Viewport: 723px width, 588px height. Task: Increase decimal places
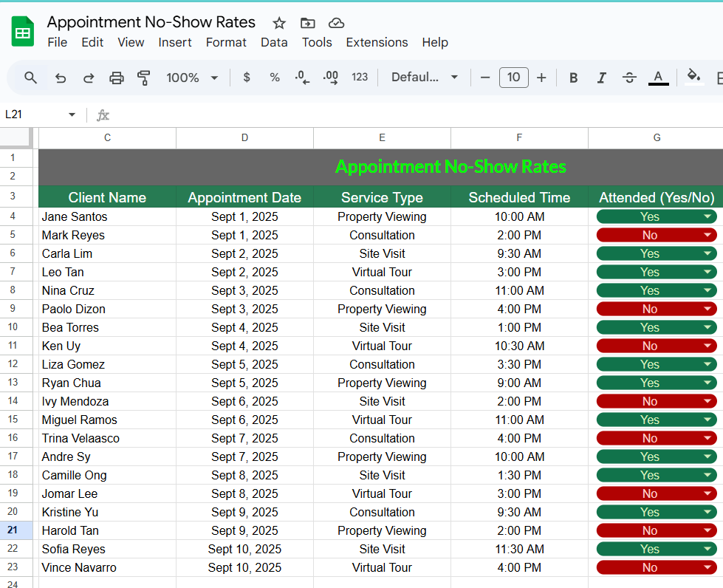(x=331, y=77)
